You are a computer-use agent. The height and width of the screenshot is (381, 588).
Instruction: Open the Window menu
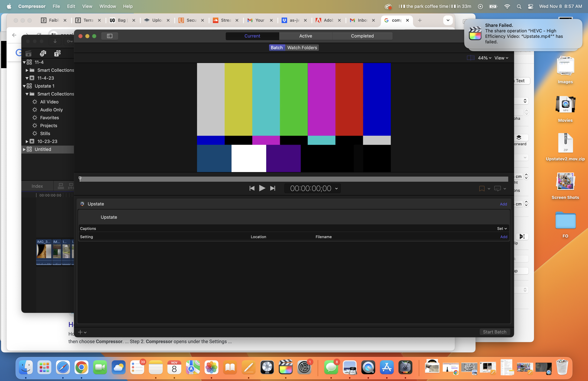[107, 6]
